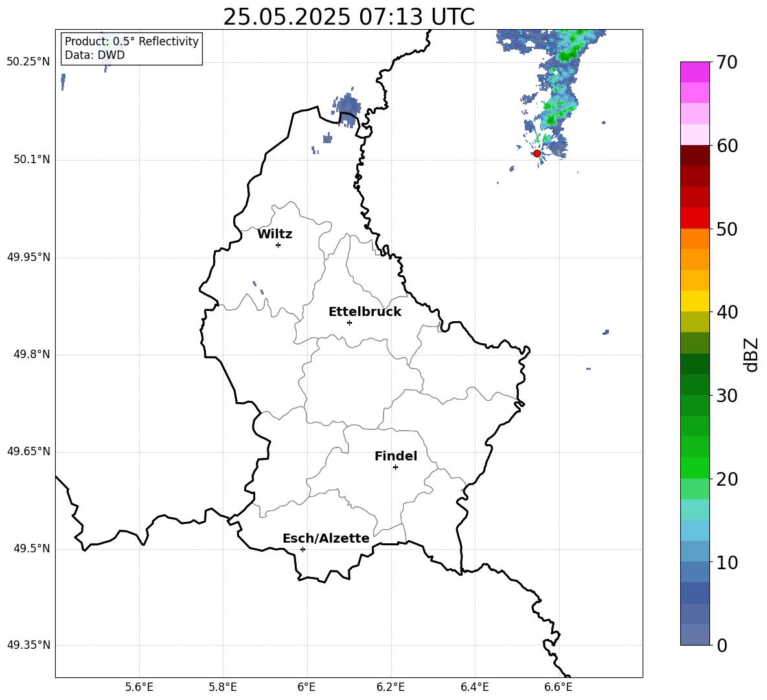Click the Esch/Alzette station cross marker
This screenshot has width=767, height=700.
(x=303, y=549)
